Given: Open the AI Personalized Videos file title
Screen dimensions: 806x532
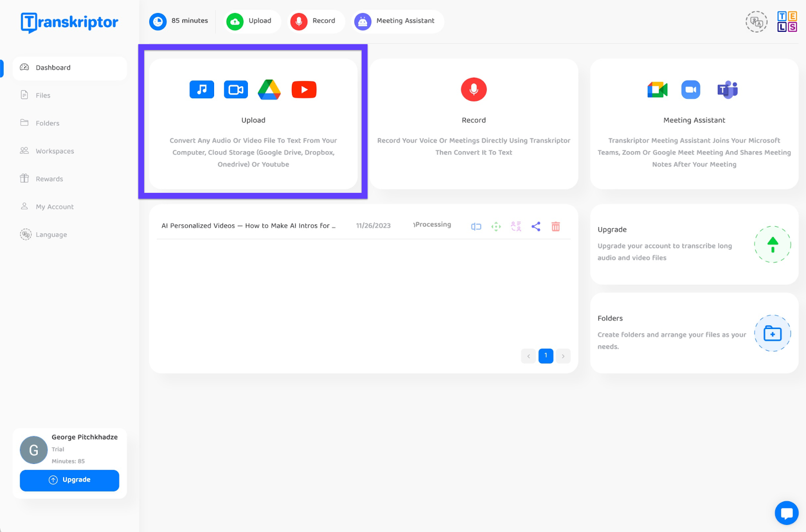Looking at the screenshot, I should pyautogui.click(x=248, y=226).
